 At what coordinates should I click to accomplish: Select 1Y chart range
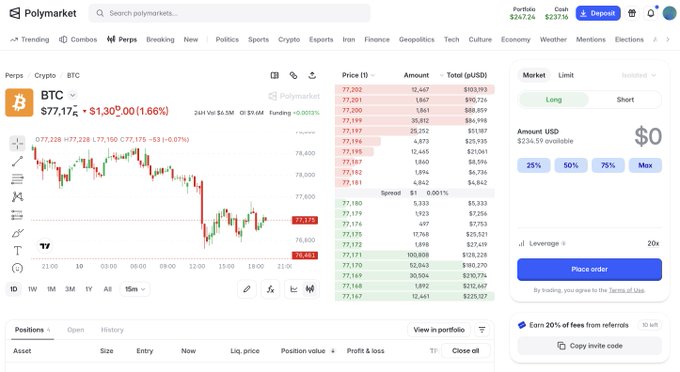click(89, 289)
